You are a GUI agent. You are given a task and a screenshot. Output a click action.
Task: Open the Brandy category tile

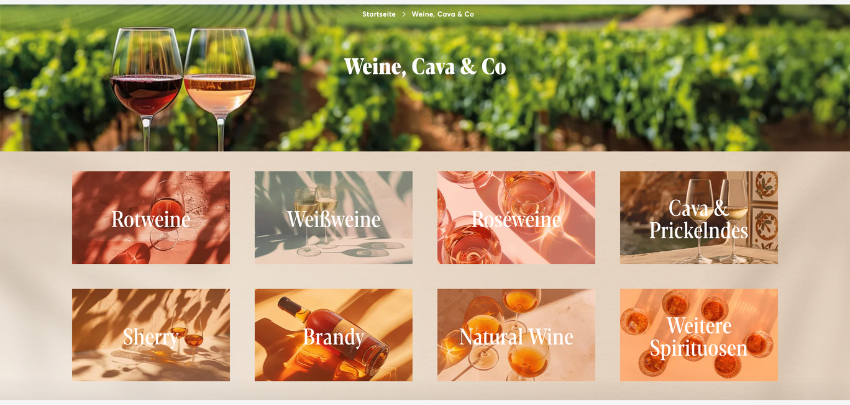click(x=333, y=335)
